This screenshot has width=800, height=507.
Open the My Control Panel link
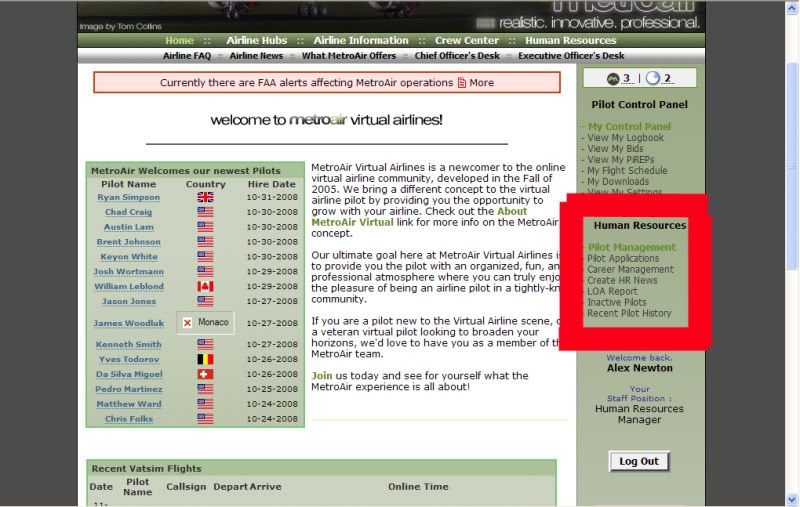(x=629, y=126)
